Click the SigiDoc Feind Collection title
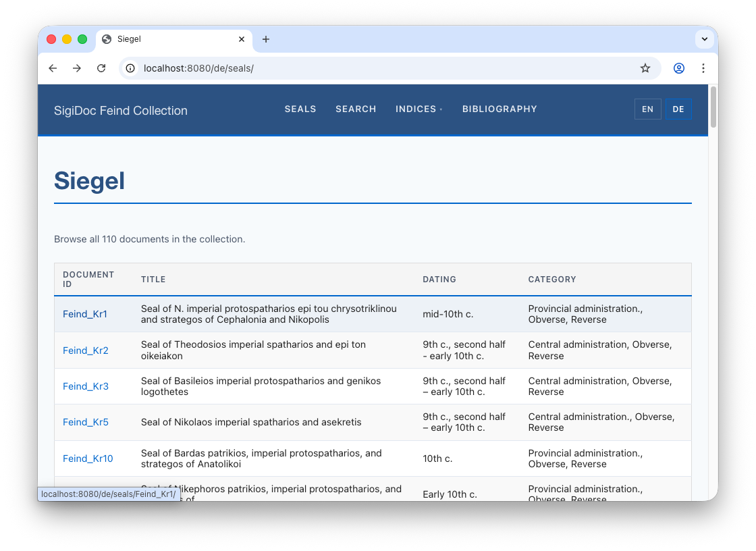Screen dimensions: 756x551 point(121,111)
